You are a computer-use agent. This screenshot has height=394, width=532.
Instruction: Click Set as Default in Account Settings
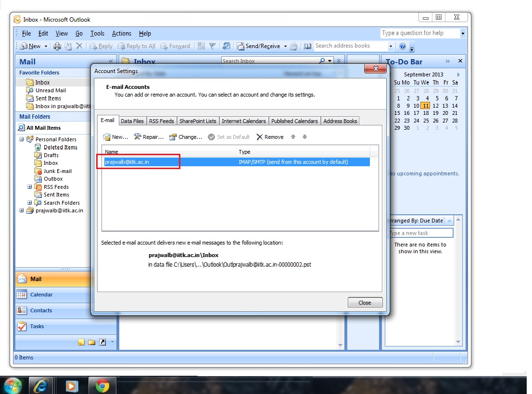(x=228, y=137)
